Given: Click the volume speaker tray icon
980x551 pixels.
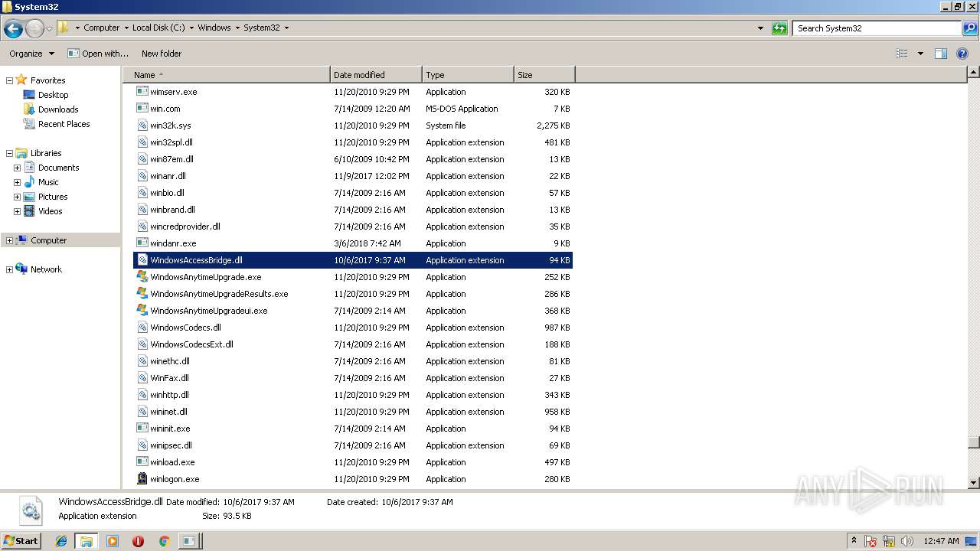Looking at the screenshot, I should pos(906,541).
